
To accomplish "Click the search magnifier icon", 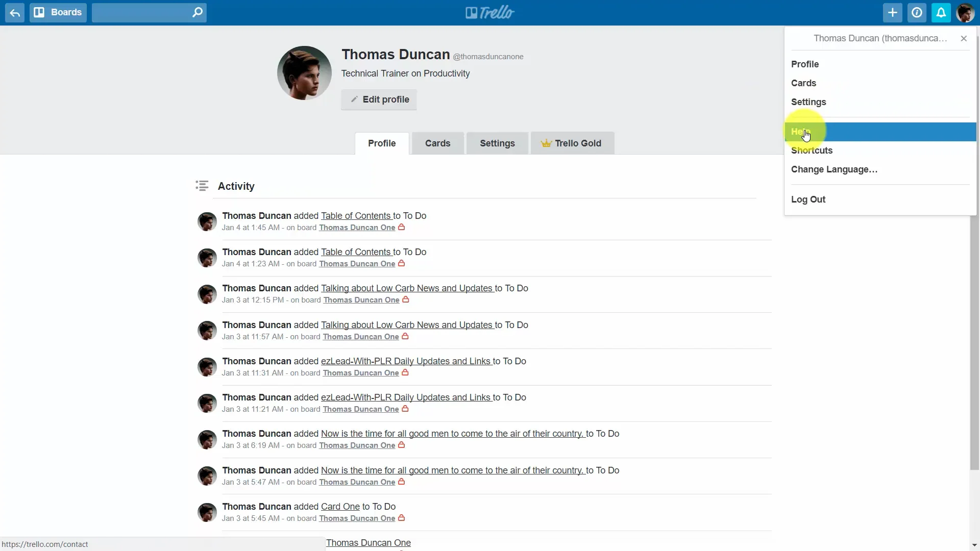I will tap(197, 12).
